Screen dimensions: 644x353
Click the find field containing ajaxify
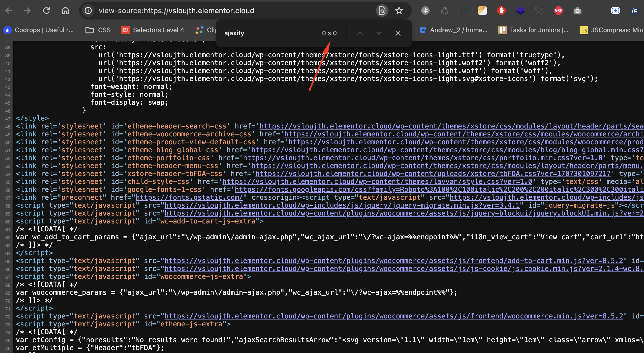pyautogui.click(x=269, y=33)
